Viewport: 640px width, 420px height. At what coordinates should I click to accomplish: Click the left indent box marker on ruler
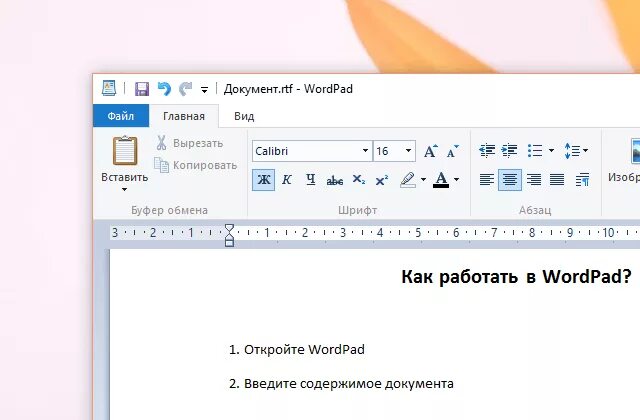point(229,243)
